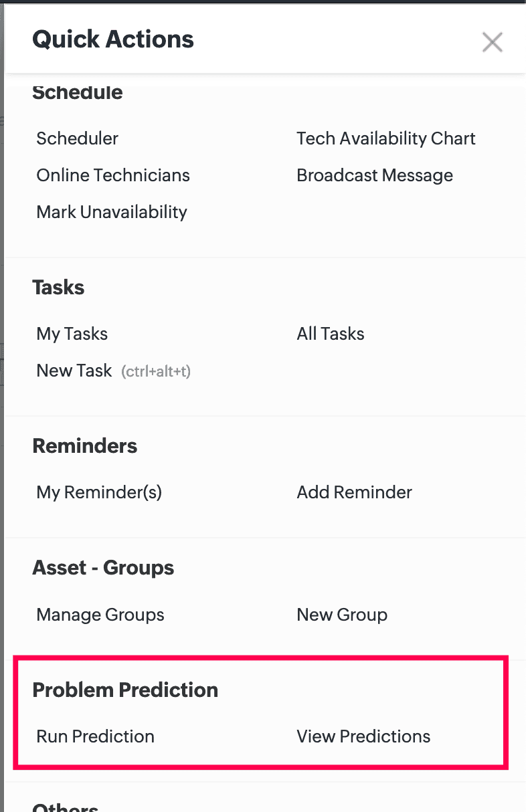Create a New Group

[342, 615]
